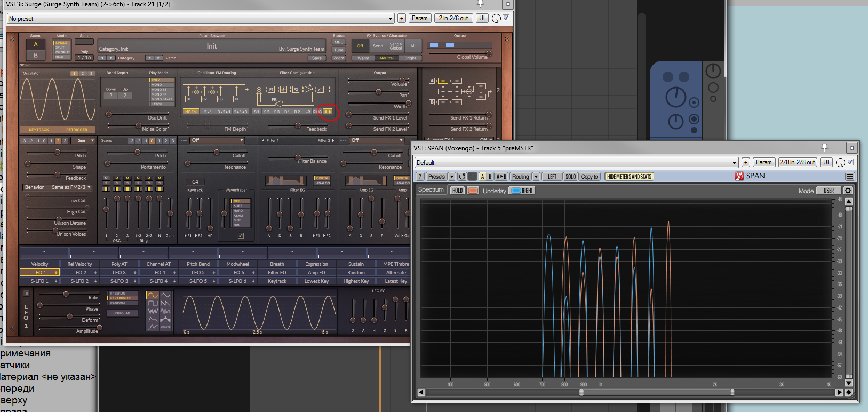Viewport: 868px width, 412px height.
Task: Click the plus button in Surge preset bar
Action: pos(402,18)
